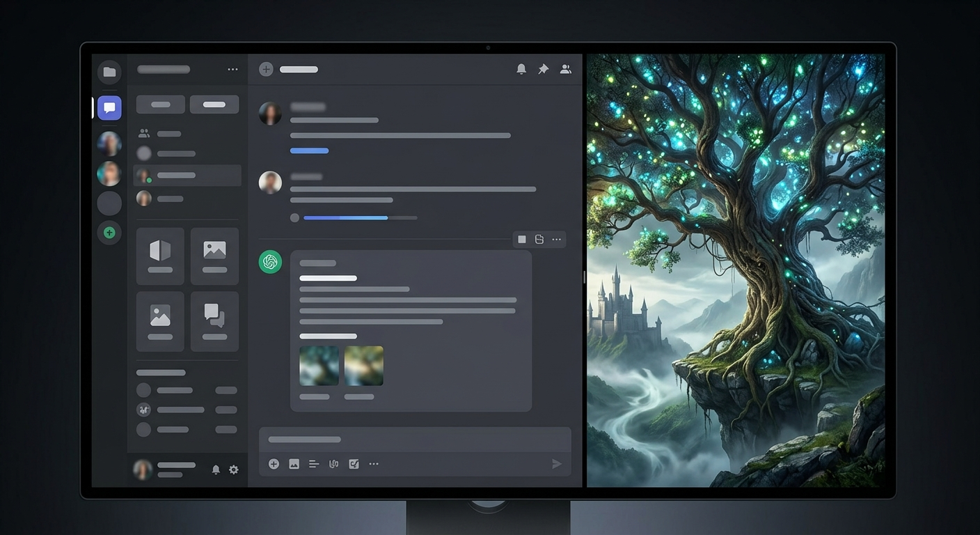980x535 pixels.
Task: Select the empty gray circle server in the rail
Action: click(109, 203)
